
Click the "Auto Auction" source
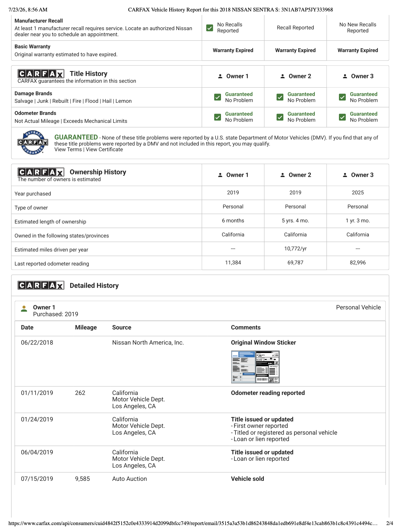click(x=129, y=479)
